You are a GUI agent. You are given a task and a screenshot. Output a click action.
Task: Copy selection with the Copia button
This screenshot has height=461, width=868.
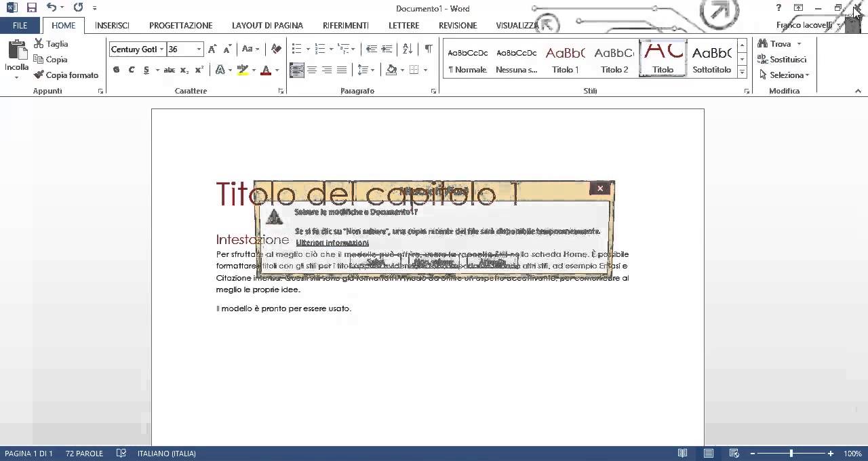pyautogui.click(x=50, y=59)
